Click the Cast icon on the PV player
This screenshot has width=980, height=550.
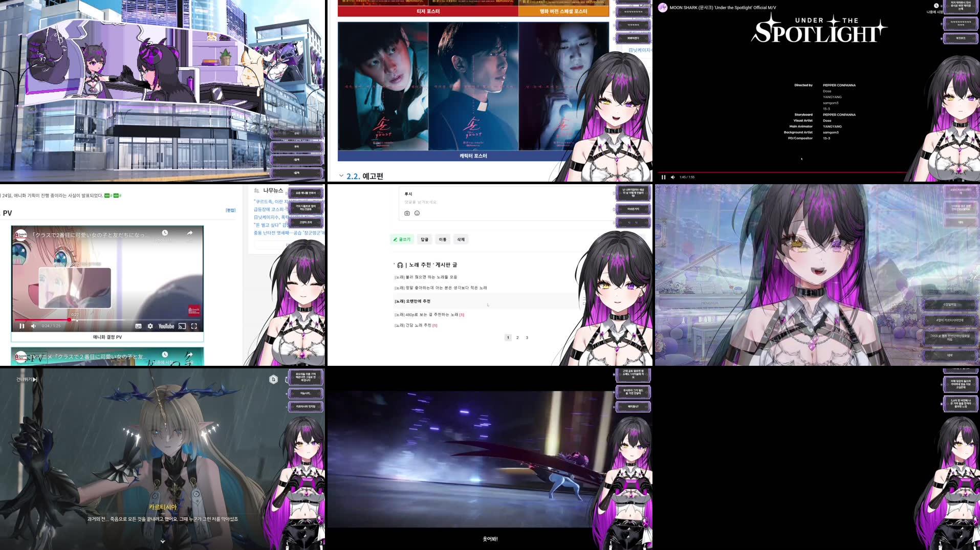[181, 326]
